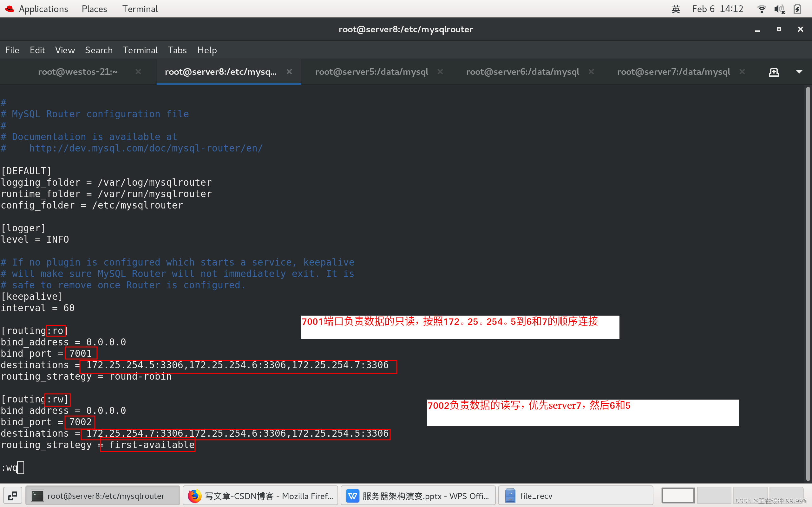Open the Search menu
Image resolution: width=812 pixels, height=507 pixels.
(x=99, y=50)
